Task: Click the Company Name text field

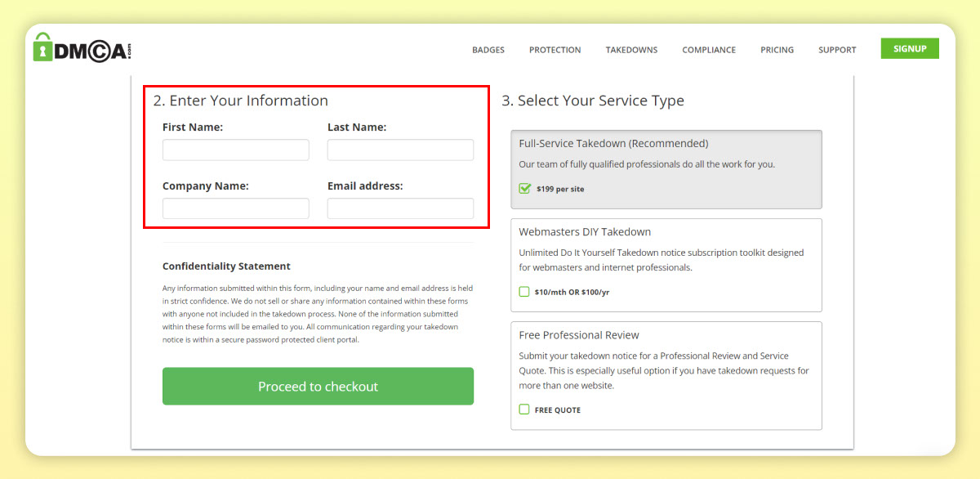Action: pyautogui.click(x=235, y=208)
